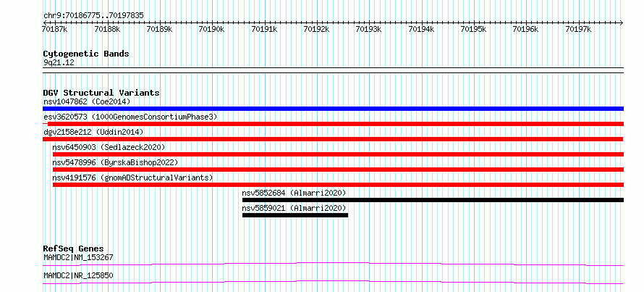644x292 pixels.
Task: Click the right arrowhead of the ruler
Action: 622,22
